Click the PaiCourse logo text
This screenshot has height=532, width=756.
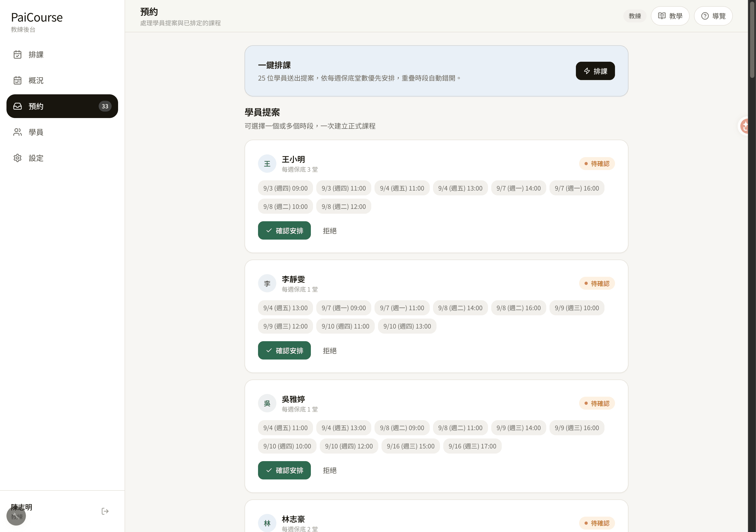pos(37,18)
